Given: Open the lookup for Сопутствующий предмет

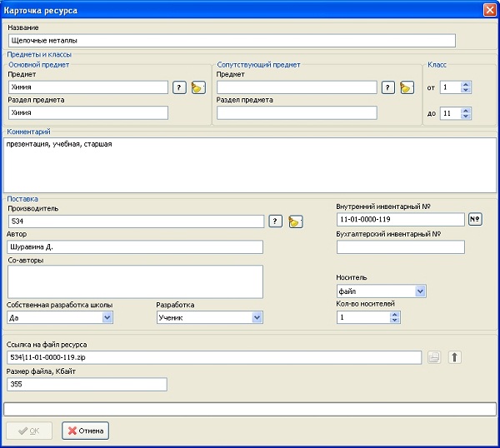Looking at the screenshot, I should pos(387,87).
